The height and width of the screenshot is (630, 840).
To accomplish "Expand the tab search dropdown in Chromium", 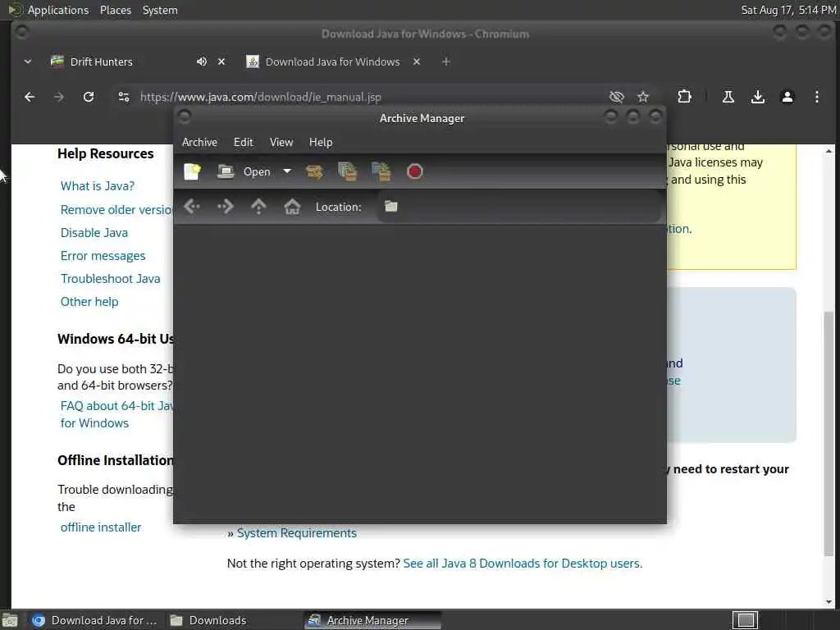I will click(28, 62).
